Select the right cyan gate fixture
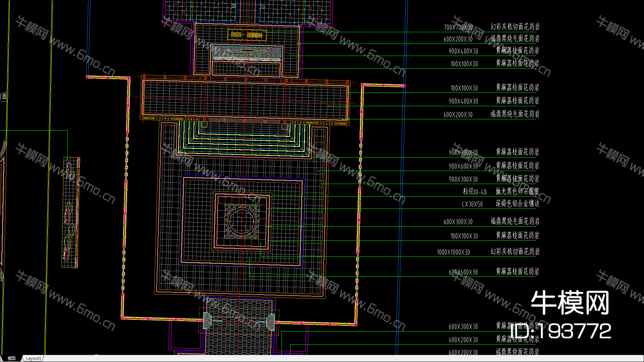The image size is (644, 362). point(270,322)
